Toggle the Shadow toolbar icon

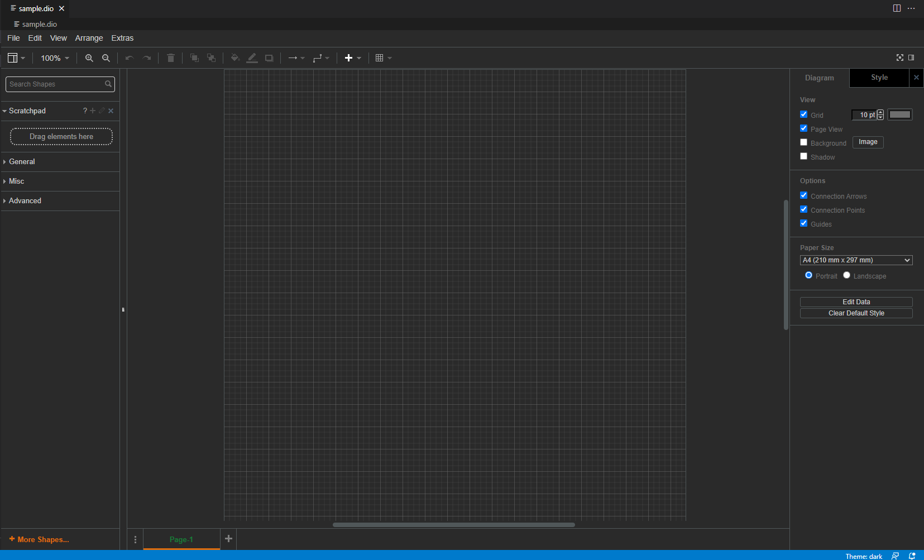pos(269,58)
